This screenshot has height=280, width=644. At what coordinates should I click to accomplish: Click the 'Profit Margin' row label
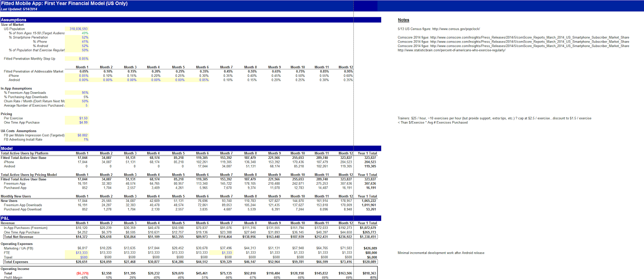coord(13,278)
